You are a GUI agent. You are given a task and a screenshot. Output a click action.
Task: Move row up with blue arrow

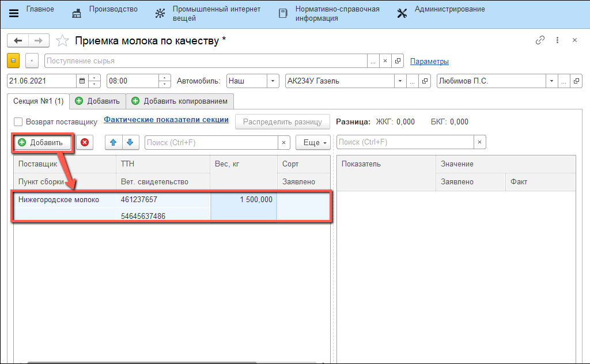(114, 142)
